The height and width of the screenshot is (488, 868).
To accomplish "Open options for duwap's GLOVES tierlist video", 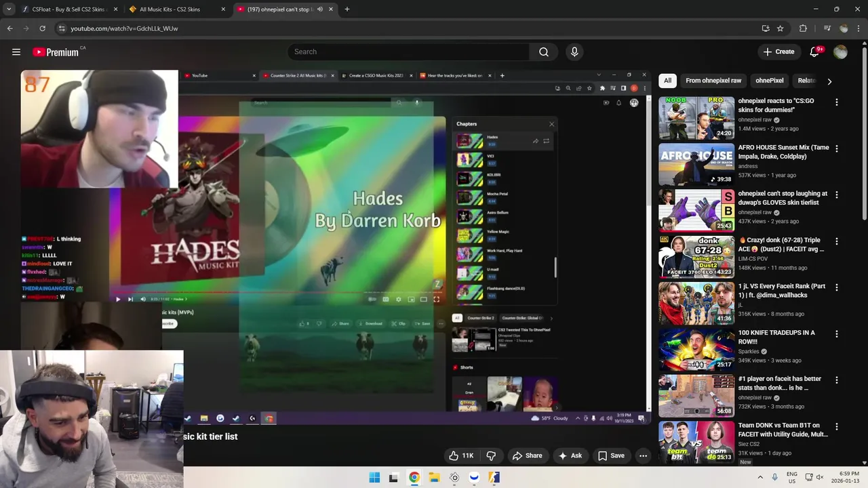I will [836, 195].
